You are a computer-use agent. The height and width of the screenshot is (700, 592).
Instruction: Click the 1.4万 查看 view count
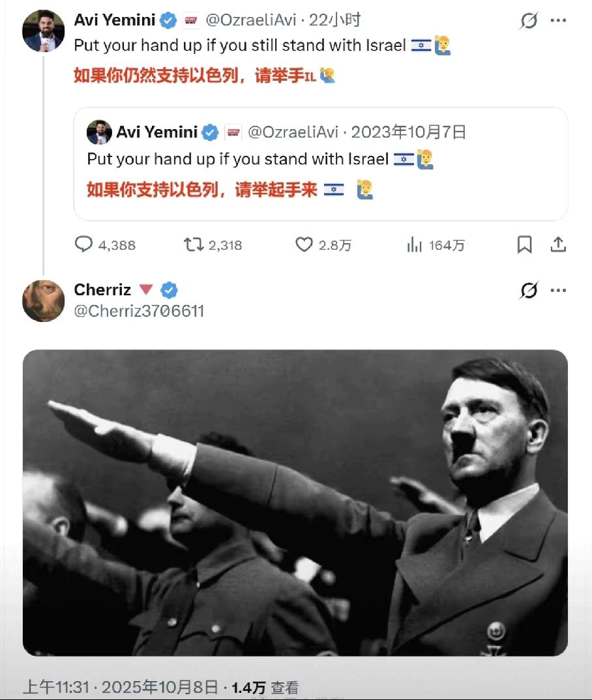[x=265, y=688]
